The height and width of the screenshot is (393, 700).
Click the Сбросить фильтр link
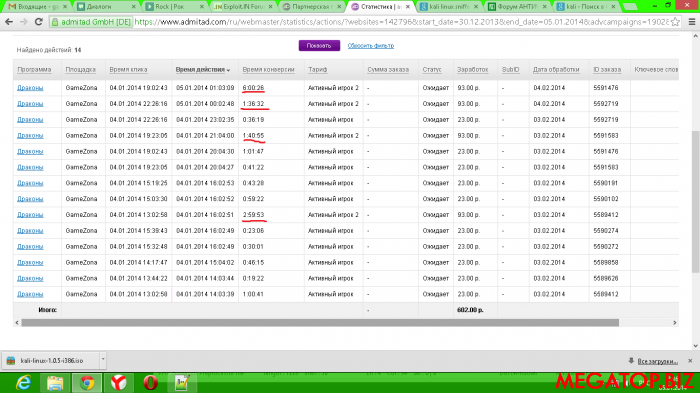(371, 46)
